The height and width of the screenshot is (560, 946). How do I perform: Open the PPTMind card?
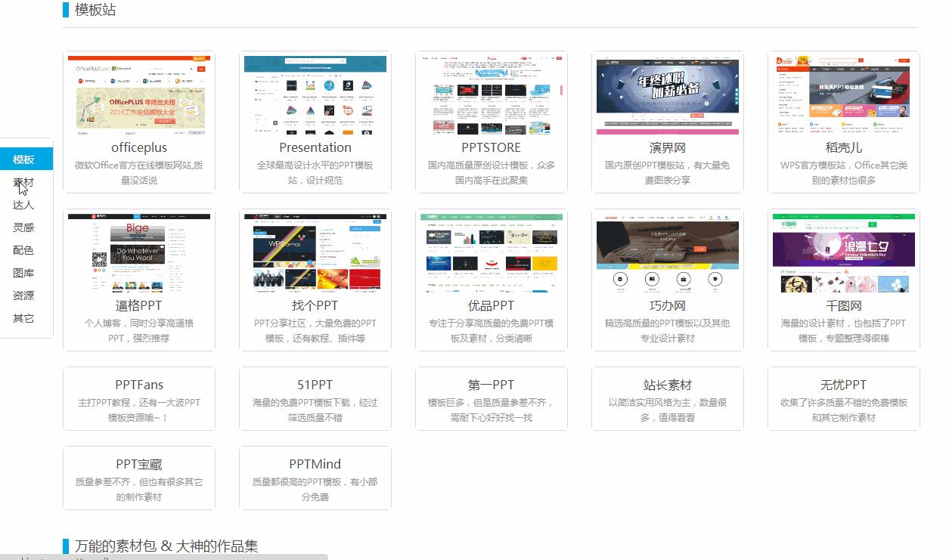click(x=315, y=463)
